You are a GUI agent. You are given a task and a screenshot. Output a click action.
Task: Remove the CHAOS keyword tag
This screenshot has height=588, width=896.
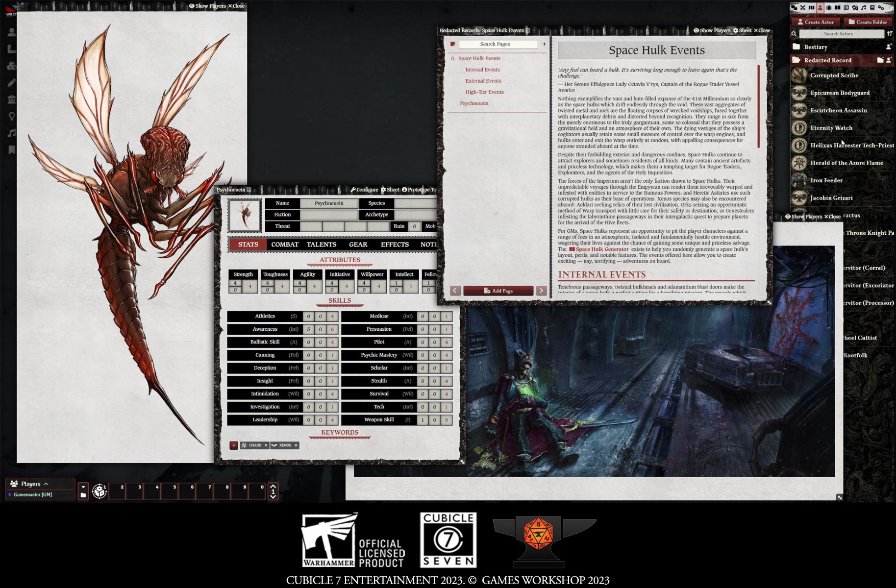266,445
